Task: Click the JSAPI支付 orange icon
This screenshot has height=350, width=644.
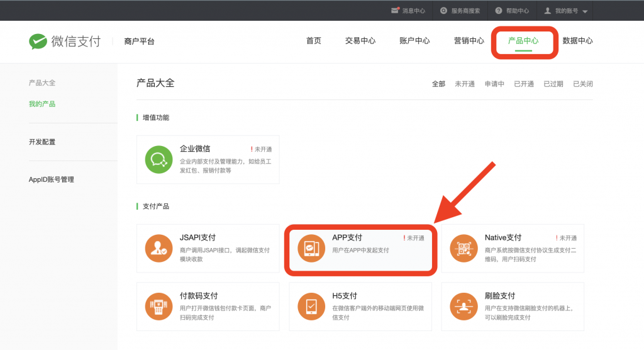Action: click(x=157, y=248)
